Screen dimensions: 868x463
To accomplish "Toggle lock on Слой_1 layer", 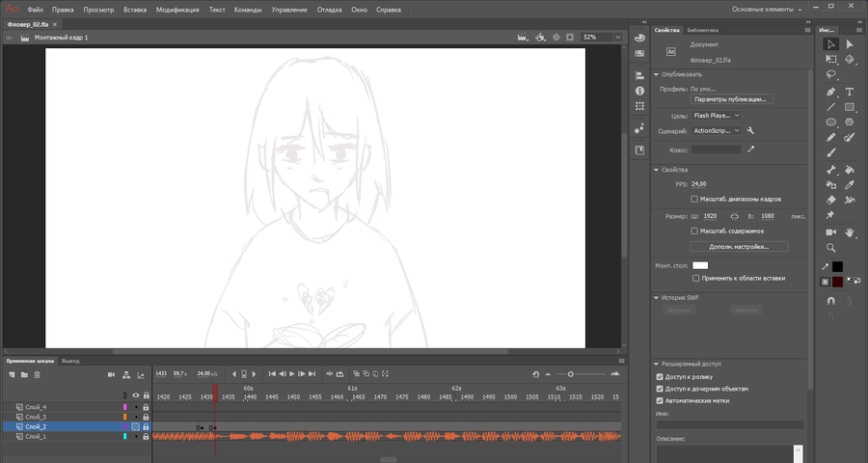I will [x=147, y=437].
